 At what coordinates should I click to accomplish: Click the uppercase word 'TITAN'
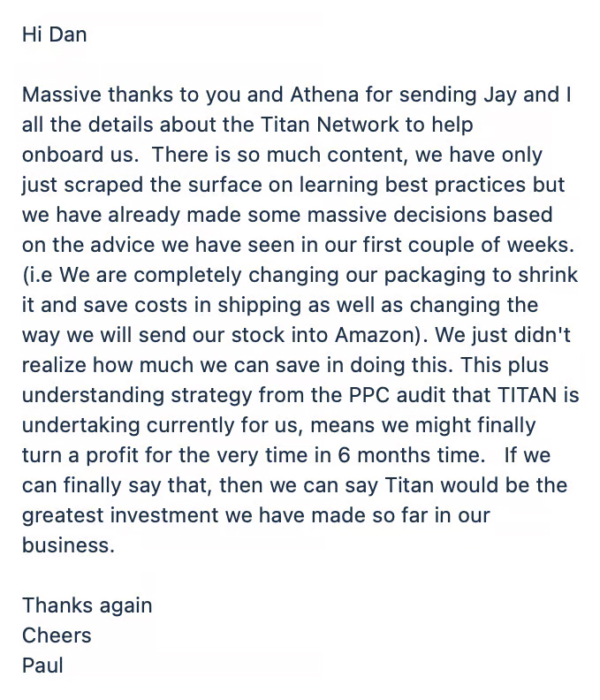527,395
